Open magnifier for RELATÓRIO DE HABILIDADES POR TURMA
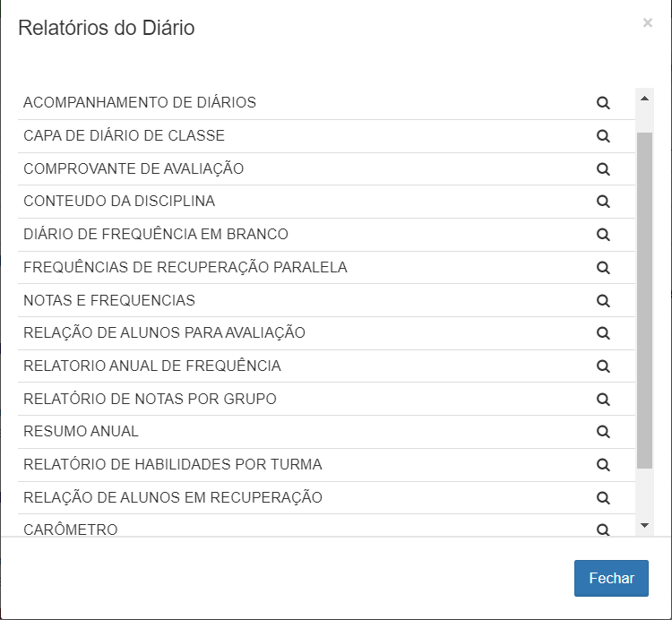 (603, 464)
